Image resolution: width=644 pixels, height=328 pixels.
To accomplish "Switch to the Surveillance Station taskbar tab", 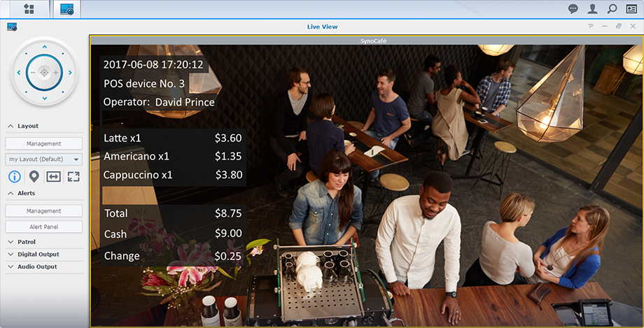I will [67, 9].
